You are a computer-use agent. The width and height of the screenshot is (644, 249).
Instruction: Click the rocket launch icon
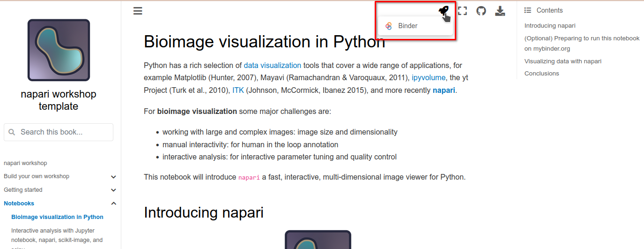tap(443, 11)
